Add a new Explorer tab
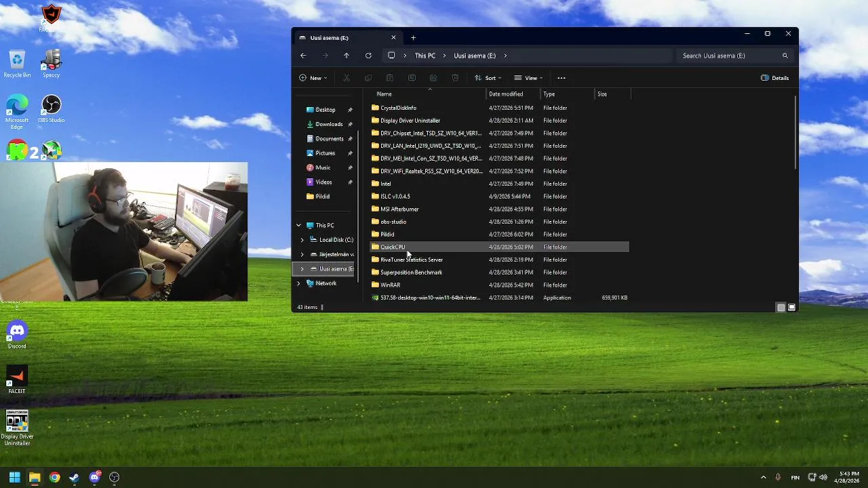The width and height of the screenshot is (868, 488). (413, 38)
